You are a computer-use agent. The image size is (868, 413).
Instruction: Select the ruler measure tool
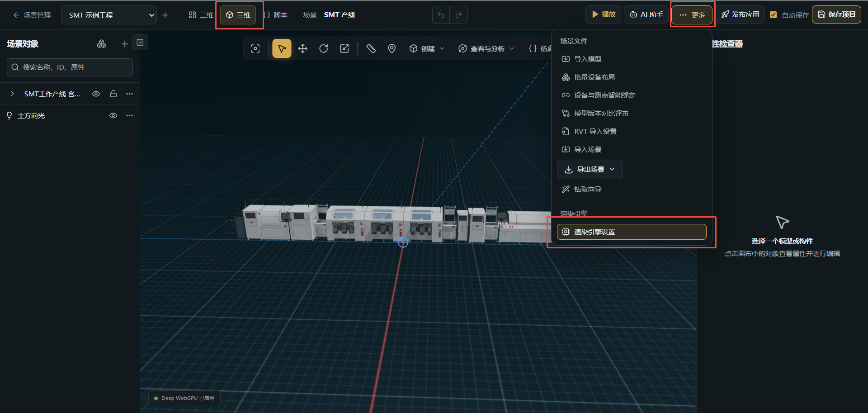pos(371,48)
